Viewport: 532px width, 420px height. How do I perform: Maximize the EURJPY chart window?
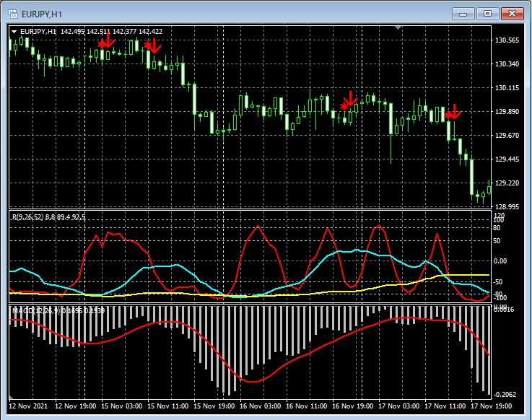(489, 14)
